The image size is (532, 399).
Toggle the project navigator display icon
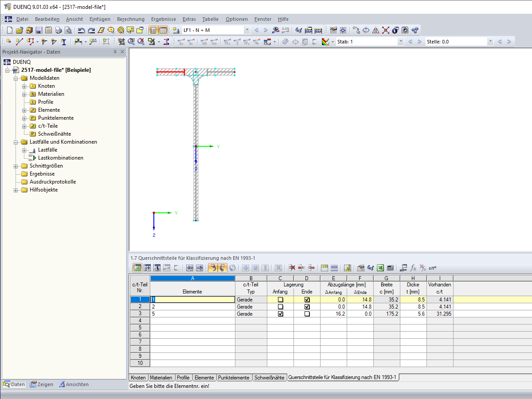pyautogui.click(x=153, y=30)
